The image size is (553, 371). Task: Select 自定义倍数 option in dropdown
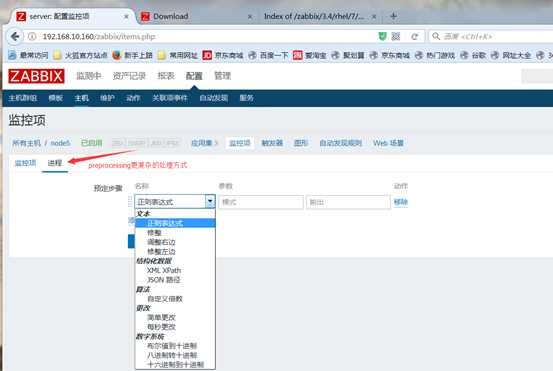pyautogui.click(x=175, y=299)
